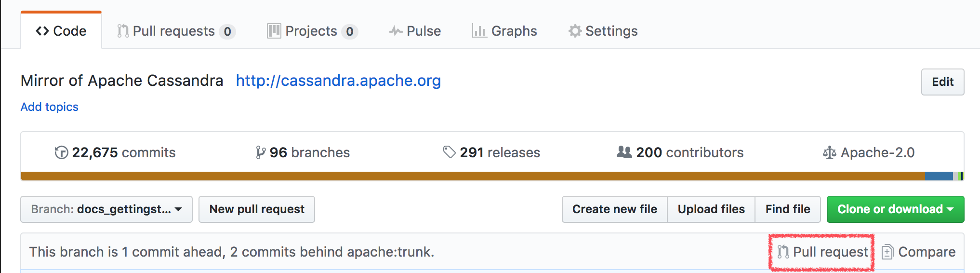Click the Apache-2.0 license scale icon
This screenshot has height=273, width=980.
(829, 153)
